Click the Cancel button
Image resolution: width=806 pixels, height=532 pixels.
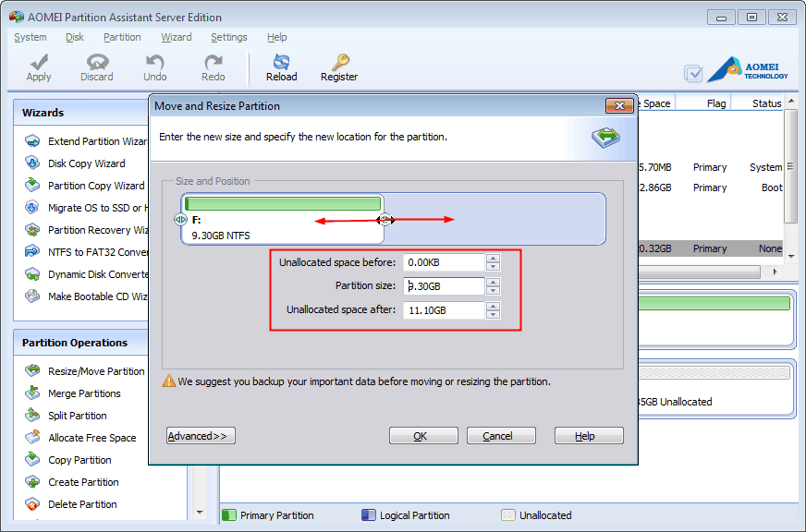point(501,435)
